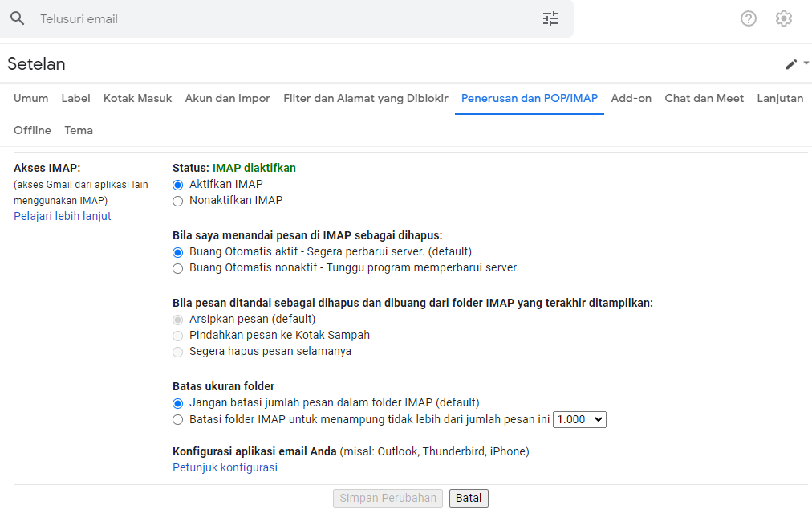Click the Settings gear icon
This screenshot has width=812, height=526.
[x=784, y=18]
